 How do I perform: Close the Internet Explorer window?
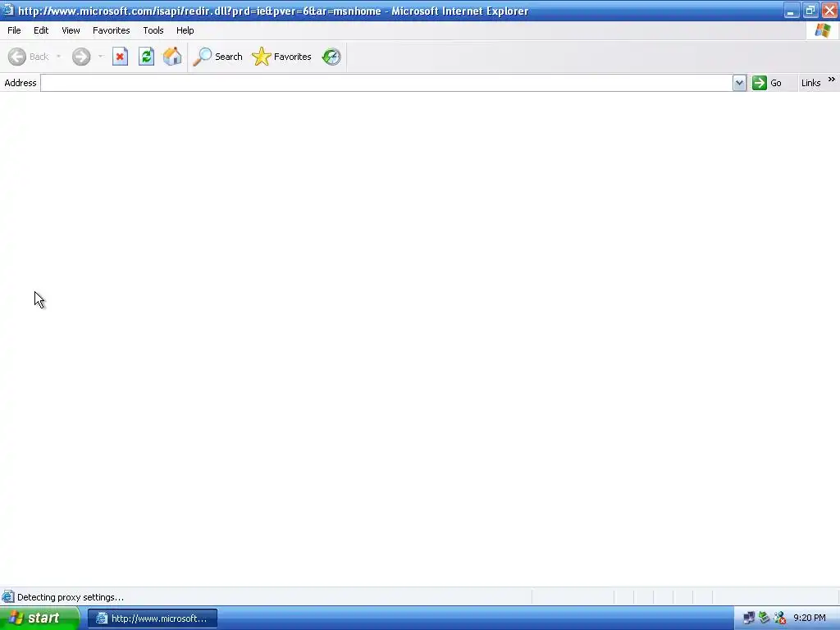click(829, 11)
